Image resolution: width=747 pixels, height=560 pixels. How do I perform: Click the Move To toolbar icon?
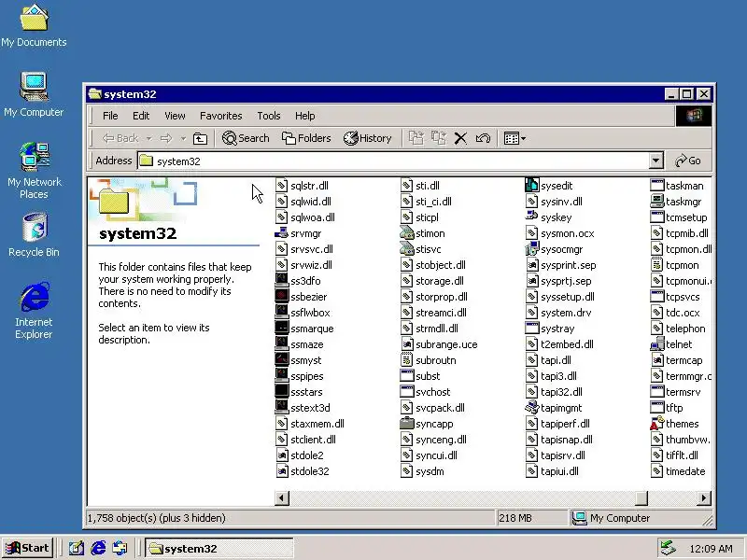[416, 138]
